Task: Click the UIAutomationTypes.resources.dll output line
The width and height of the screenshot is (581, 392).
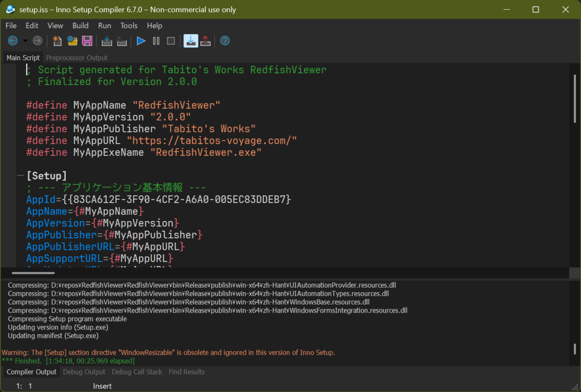Action: [198, 293]
